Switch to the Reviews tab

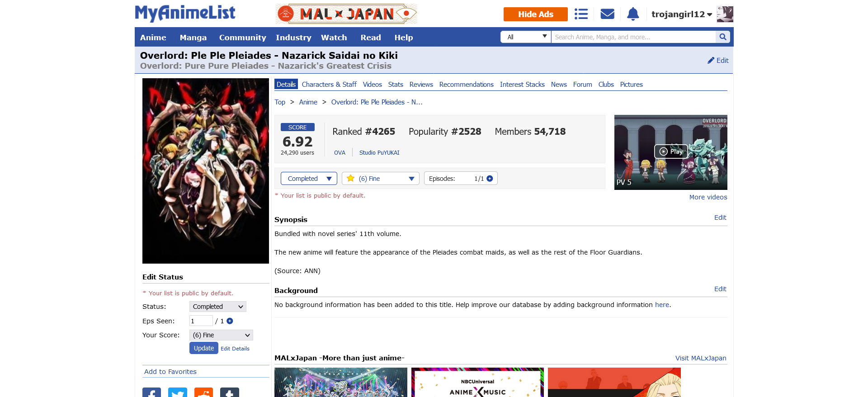[x=421, y=85]
